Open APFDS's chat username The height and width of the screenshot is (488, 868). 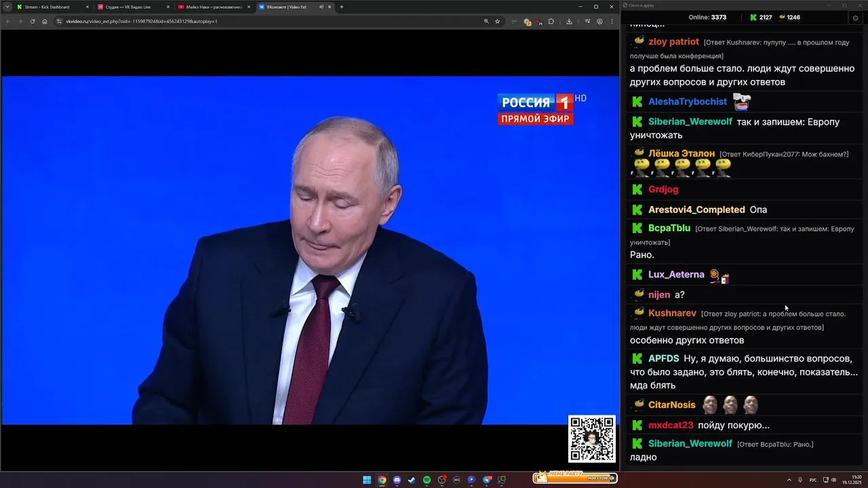(x=663, y=359)
